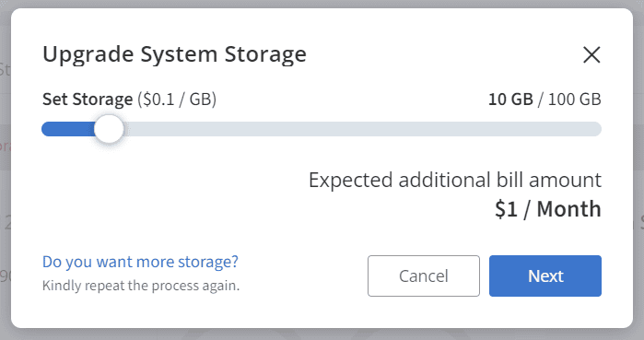
Task: Click the grey unfilled slider track middle
Action: pos(363,129)
